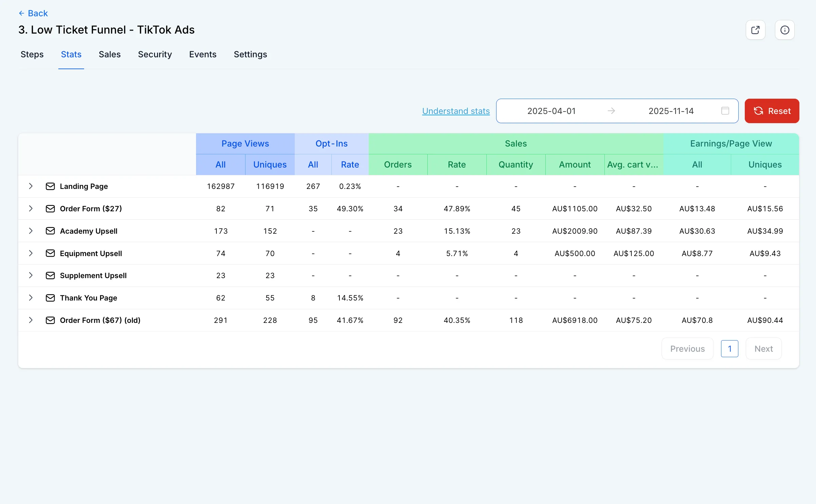Click the Thank You Page envelope icon
The image size is (816, 504).
click(50, 298)
